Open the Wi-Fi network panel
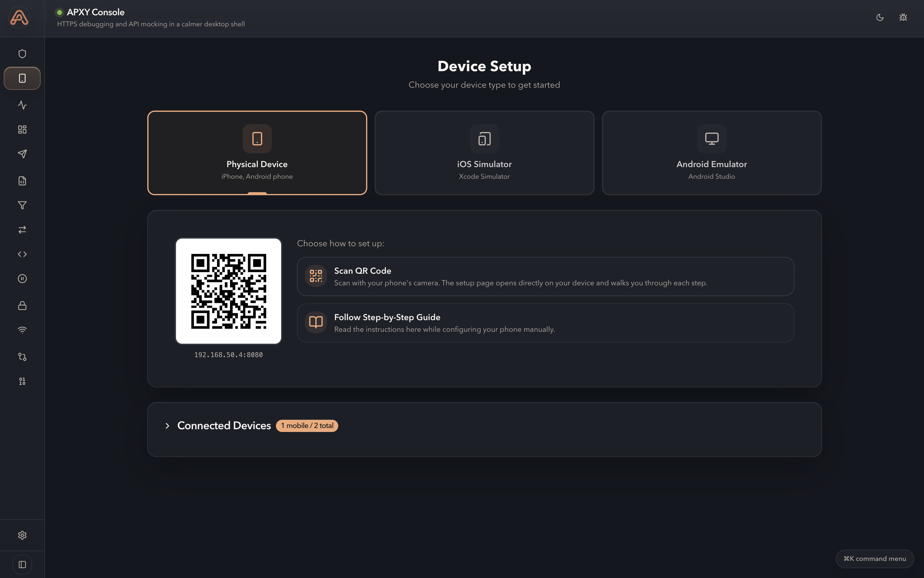 22,330
